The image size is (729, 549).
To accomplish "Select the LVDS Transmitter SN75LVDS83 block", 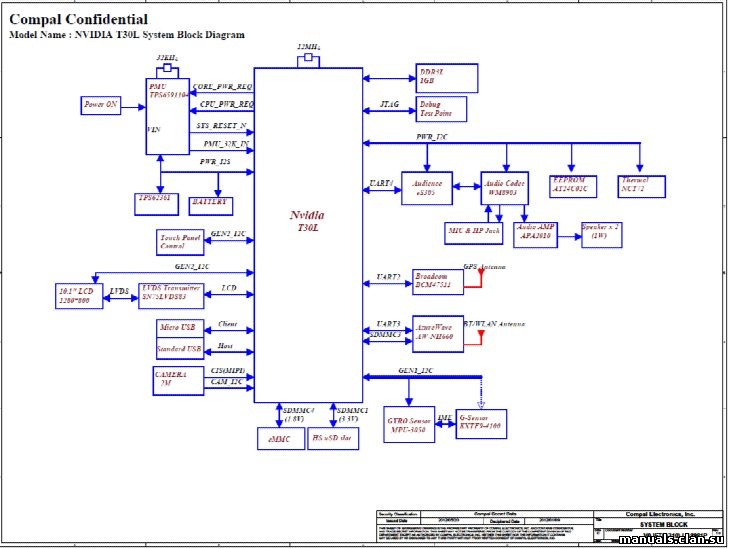I will tap(171, 296).
